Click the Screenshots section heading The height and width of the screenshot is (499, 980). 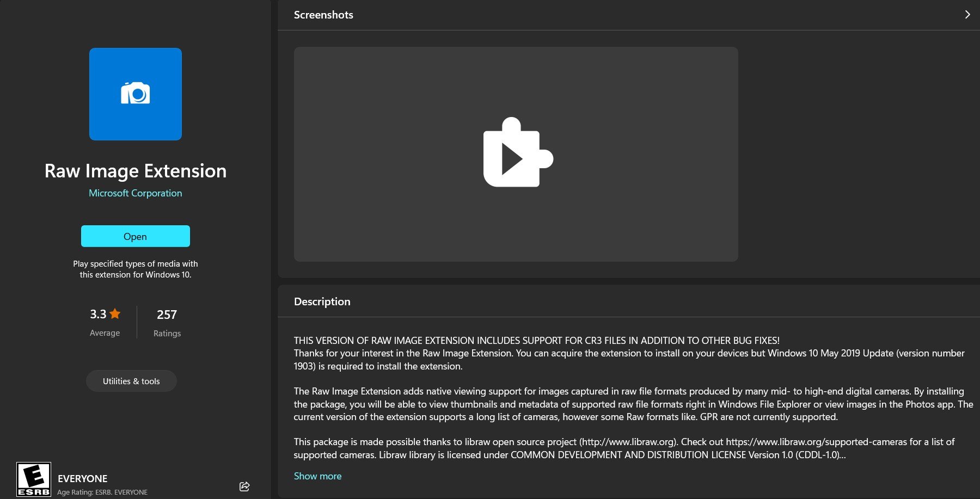tap(323, 15)
